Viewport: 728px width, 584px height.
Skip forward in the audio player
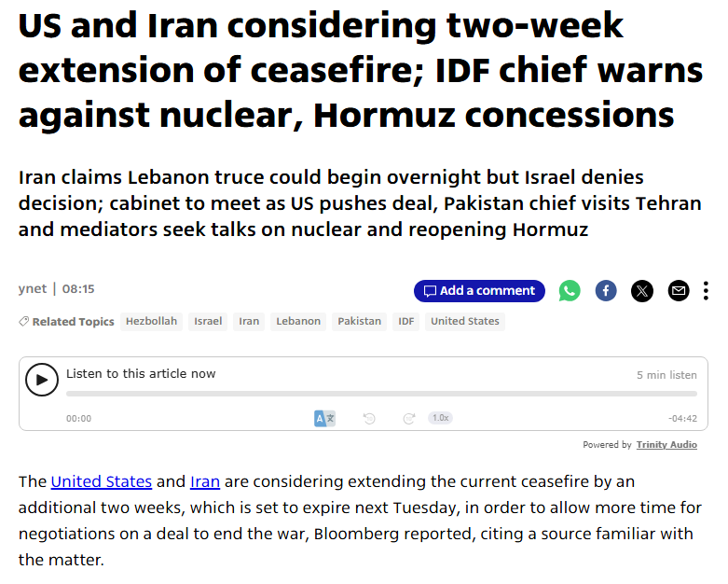tap(408, 419)
